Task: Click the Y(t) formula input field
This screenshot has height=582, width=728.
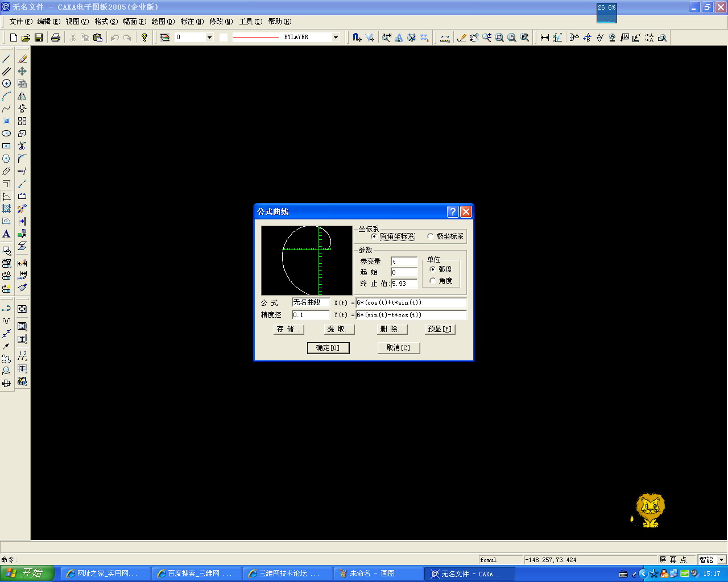Action: tap(411, 315)
